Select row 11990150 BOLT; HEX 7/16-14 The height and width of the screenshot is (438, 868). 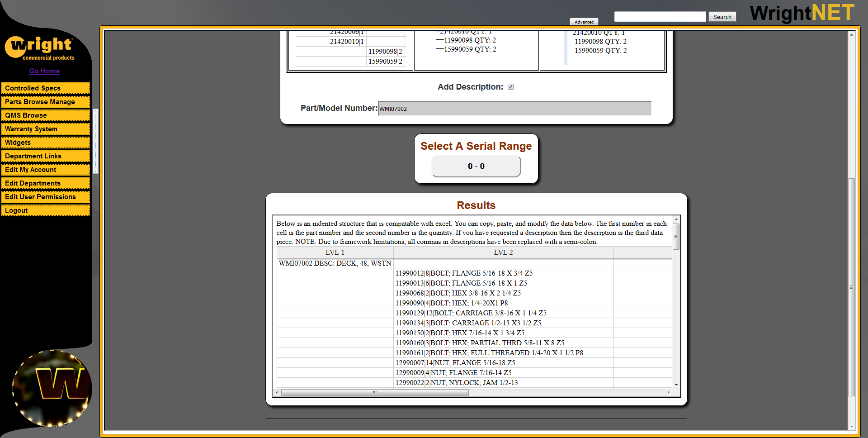coord(503,333)
